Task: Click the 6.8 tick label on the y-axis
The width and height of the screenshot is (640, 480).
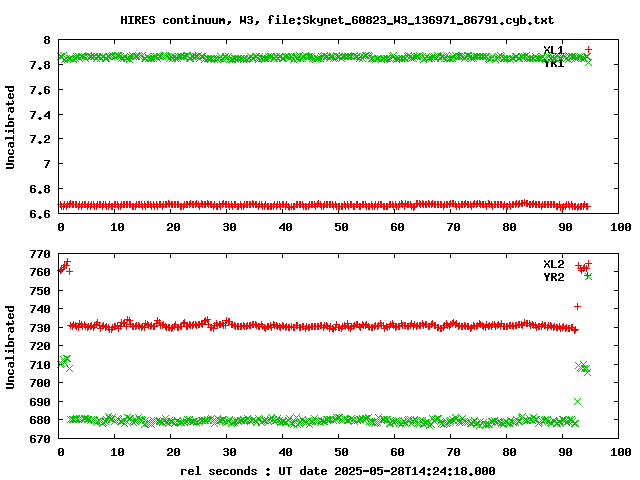Action: point(40,189)
